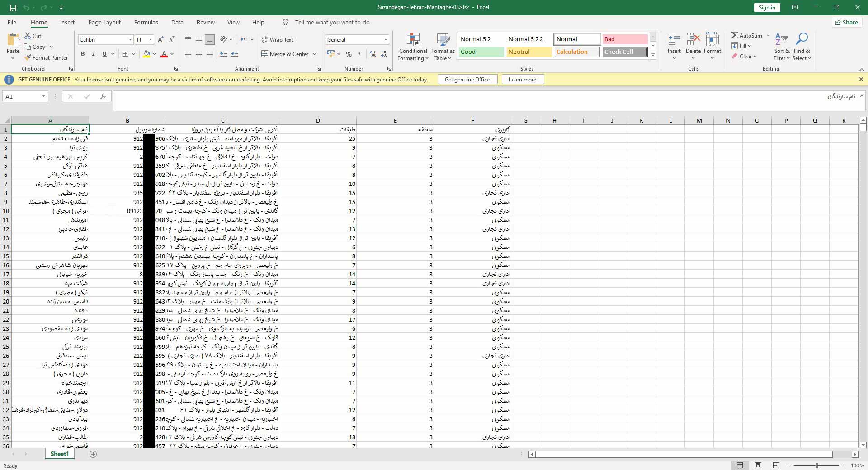The width and height of the screenshot is (868, 470).
Task: Toggle Wrap Text on selected cell
Action: 278,40
